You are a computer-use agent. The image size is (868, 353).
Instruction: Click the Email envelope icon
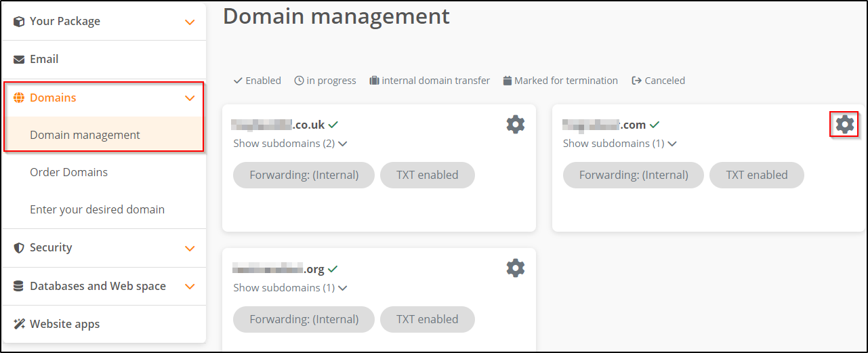point(19,60)
